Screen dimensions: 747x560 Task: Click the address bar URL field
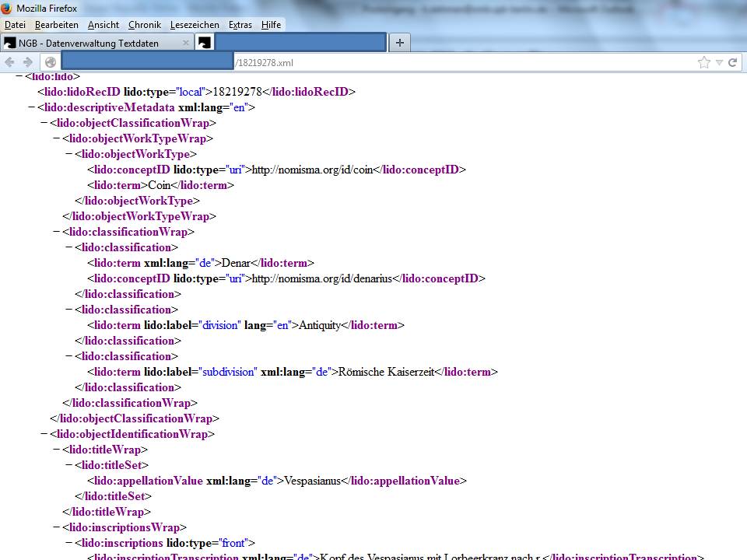click(x=467, y=62)
